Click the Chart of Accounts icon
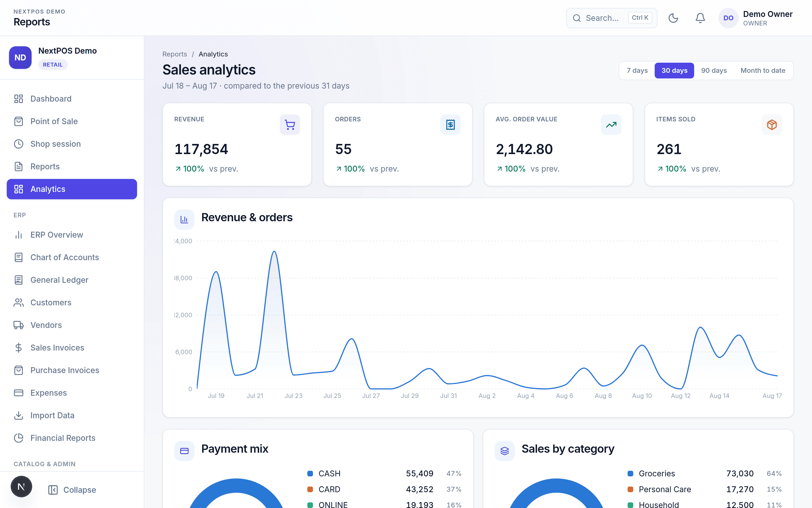812x508 pixels. click(x=18, y=257)
